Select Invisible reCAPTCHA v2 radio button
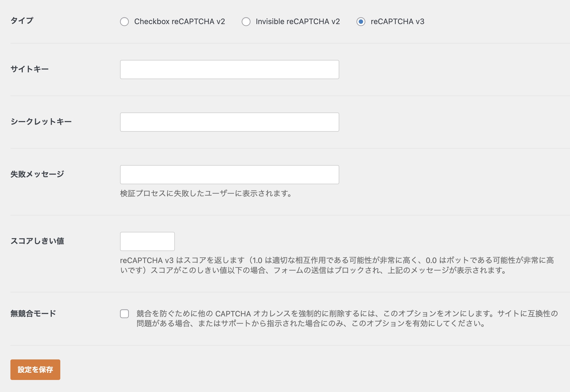 (x=246, y=22)
